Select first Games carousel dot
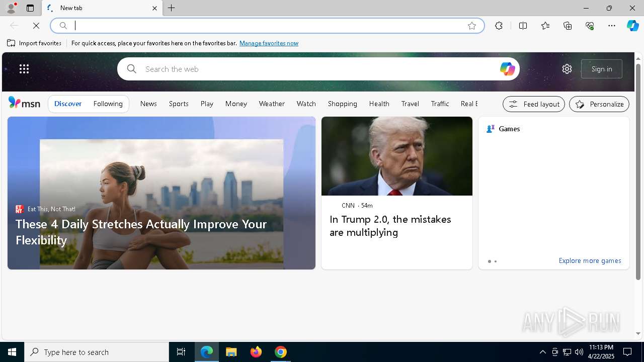The width and height of the screenshot is (644, 362). 489,261
